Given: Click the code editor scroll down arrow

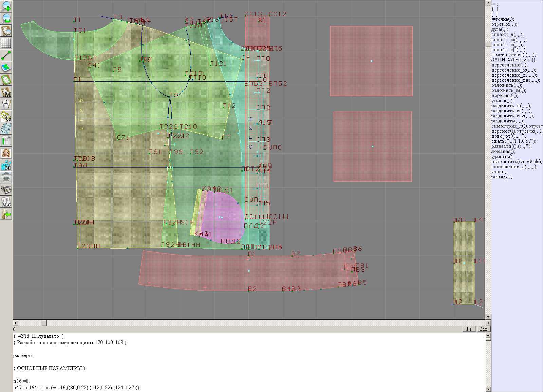Looking at the screenshot, I should (488, 389).
